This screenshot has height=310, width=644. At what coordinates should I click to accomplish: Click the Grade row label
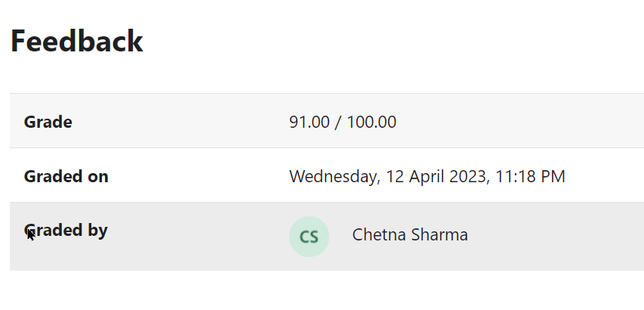pyautogui.click(x=48, y=122)
